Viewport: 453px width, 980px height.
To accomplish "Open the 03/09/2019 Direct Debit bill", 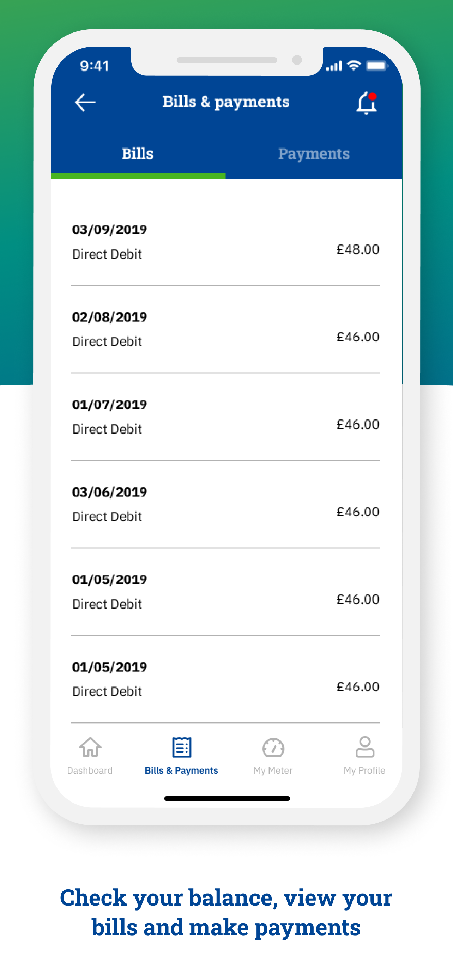I will (225, 242).
